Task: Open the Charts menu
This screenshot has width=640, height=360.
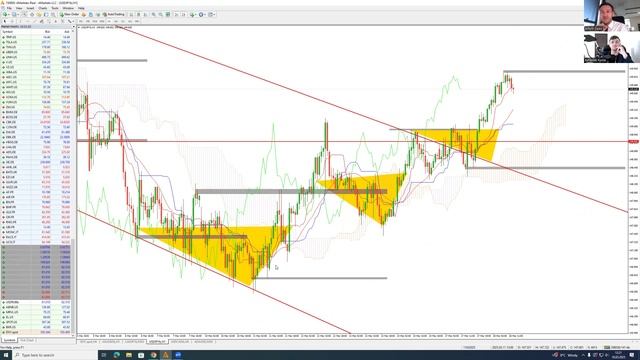Action: point(42,8)
